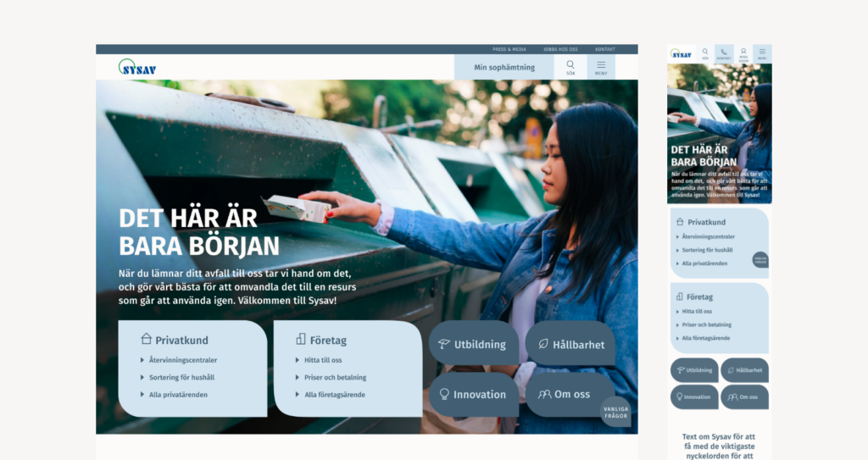Image resolution: width=868 pixels, height=460 pixels.
Task: Tap small Om oss button in mobile preview
Action: pos(744,397)
